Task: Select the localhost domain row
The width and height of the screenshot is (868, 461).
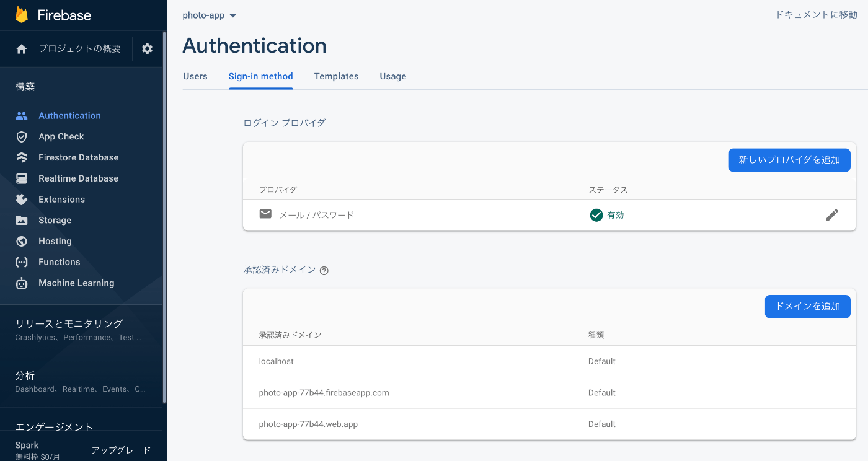Action: click(549, 361)
